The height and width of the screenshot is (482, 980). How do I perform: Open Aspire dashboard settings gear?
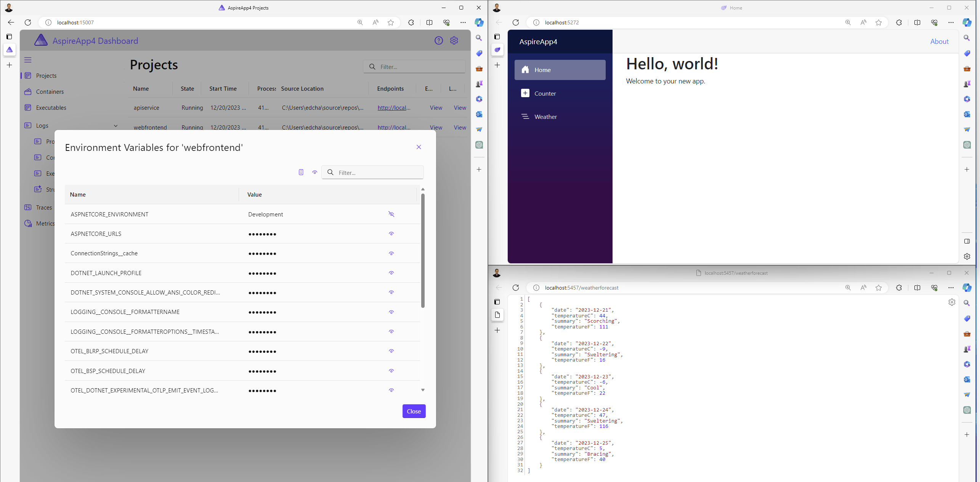(x=454, y=40)
